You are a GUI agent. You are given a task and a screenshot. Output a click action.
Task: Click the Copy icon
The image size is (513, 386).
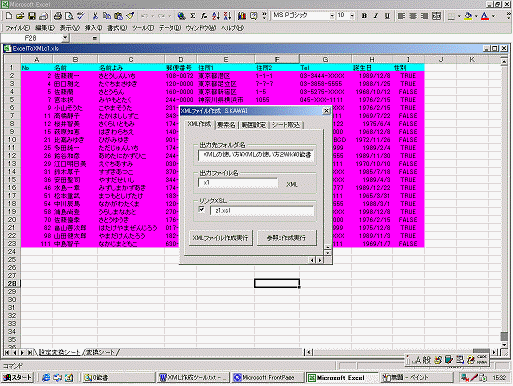[x=107, y=16]
